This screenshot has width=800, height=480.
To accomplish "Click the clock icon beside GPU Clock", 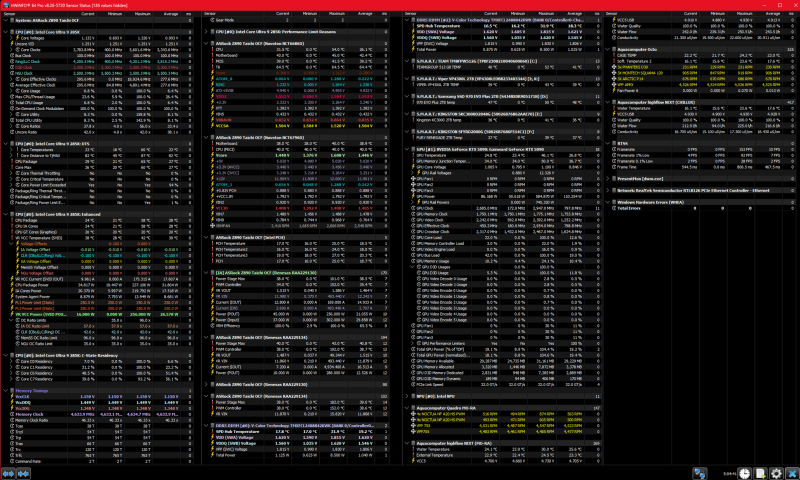I will point(413,208).
